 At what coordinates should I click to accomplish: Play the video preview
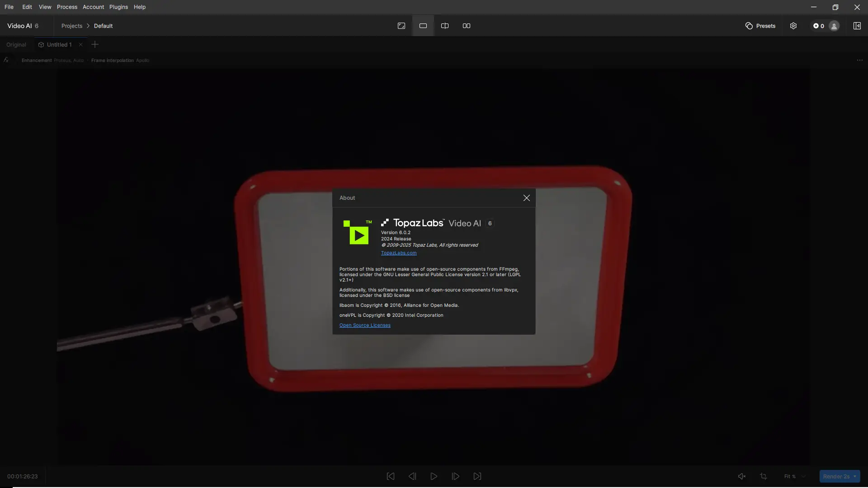click(x=434, y=476)
